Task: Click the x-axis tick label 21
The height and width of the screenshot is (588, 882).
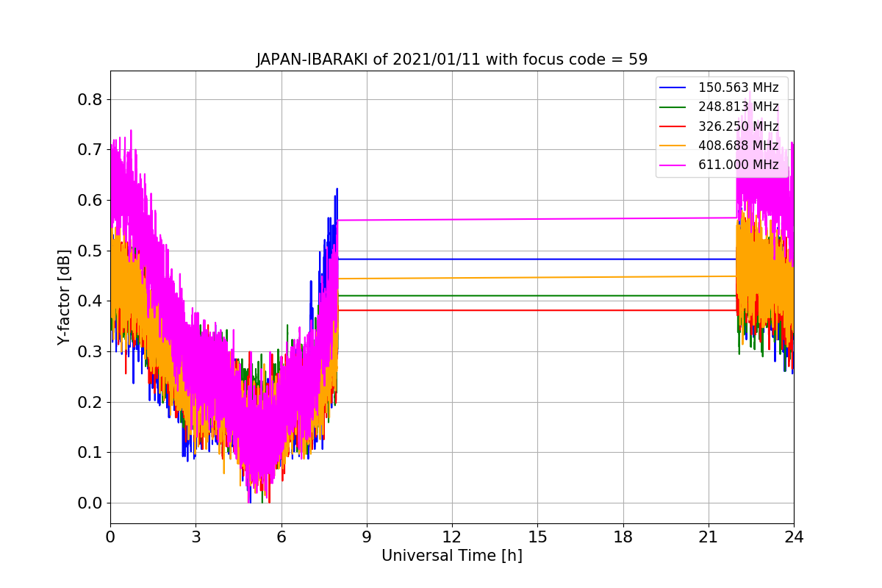Action: pyautogui.click(x=709, y=537)
